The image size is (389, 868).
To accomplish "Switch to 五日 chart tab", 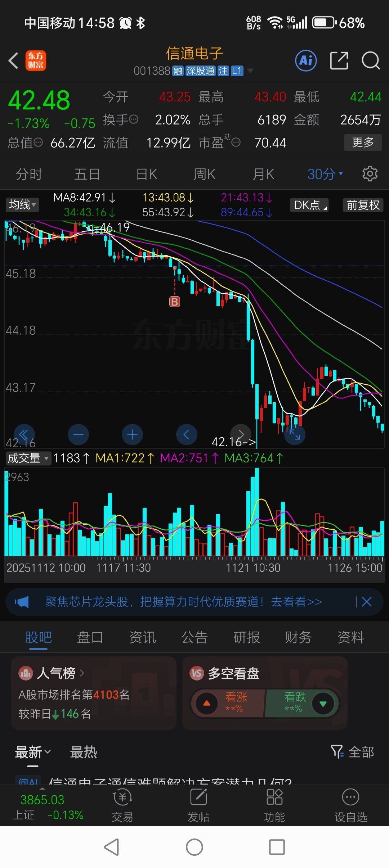I will click(87, 174).
